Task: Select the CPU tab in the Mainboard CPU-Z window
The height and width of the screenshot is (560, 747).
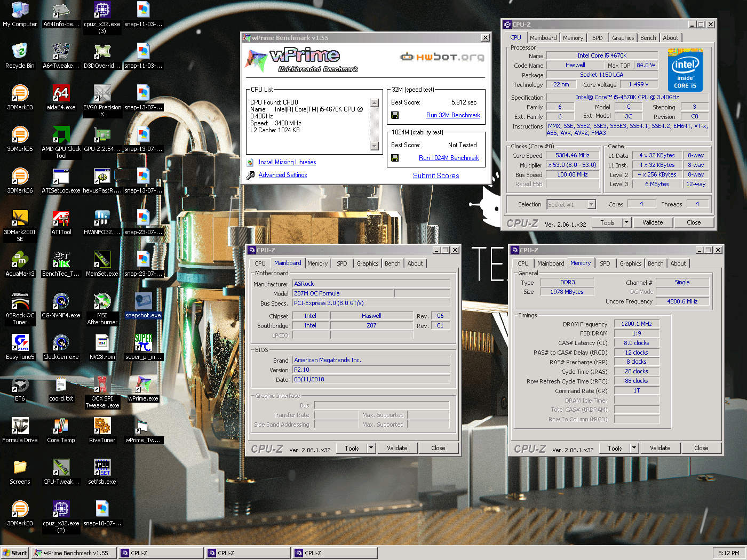Action: [x=260, y=263]
